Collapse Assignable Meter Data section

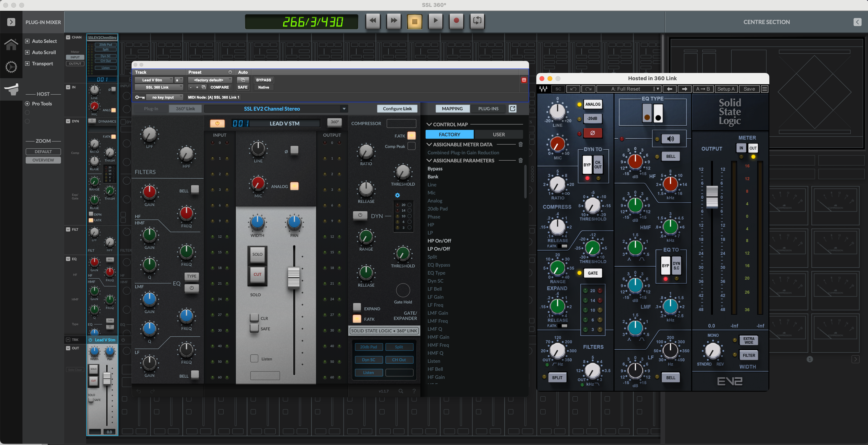click(429, 144)
